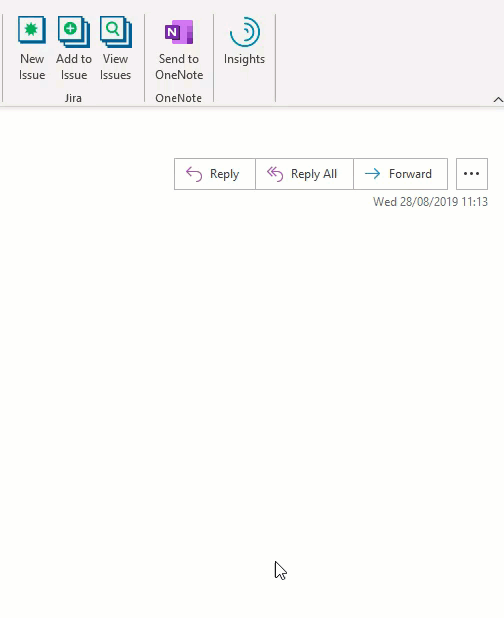Image resolution: width=504 pixels, height=618 pixels.
Task: Click the Jira group label
Action: (x=73, y=98)
